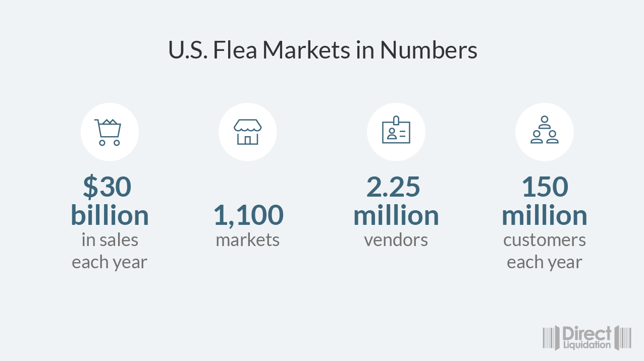
Task: Click the barcode graphic right of Direct logo
Action: [624, 338]
